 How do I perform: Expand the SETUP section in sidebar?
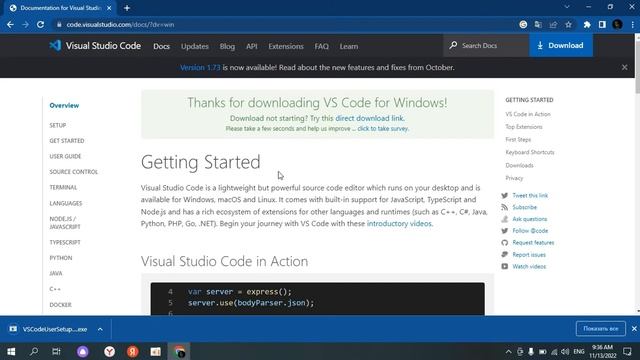[58, 125]
